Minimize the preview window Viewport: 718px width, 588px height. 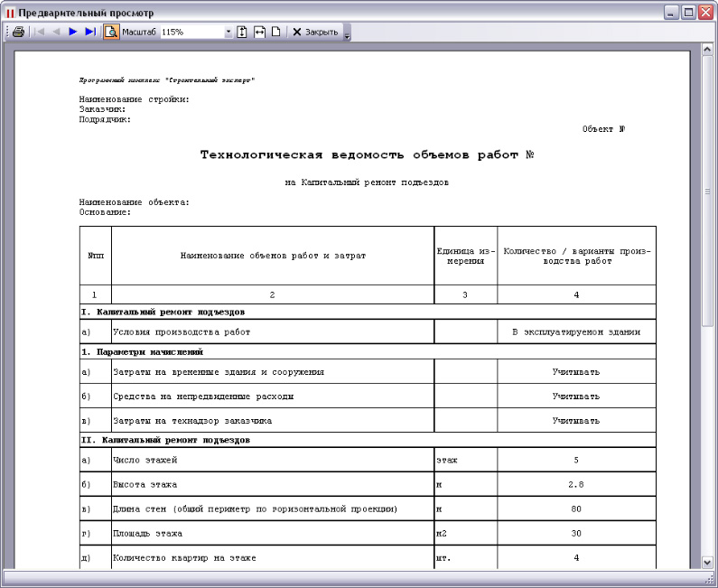pos(671,13)
